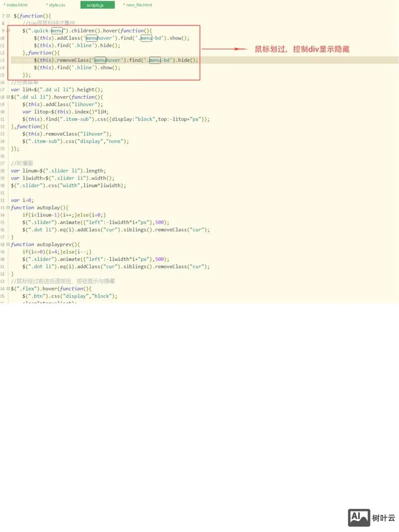Collapse the .dd ul li hover fold marker
The width and height of the screenshot is (399, 532).
(x=8, y=97)
